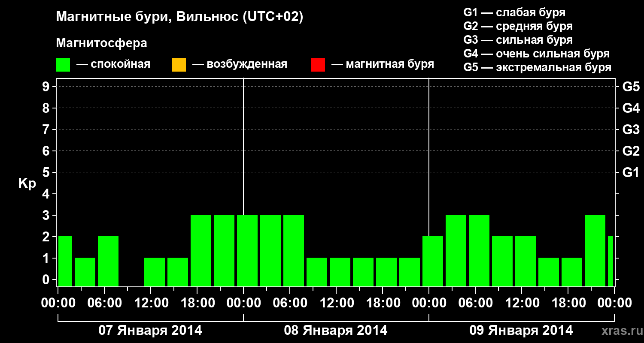
Task: Click the 'G4' label on right axis
Action: coord(631,108)
